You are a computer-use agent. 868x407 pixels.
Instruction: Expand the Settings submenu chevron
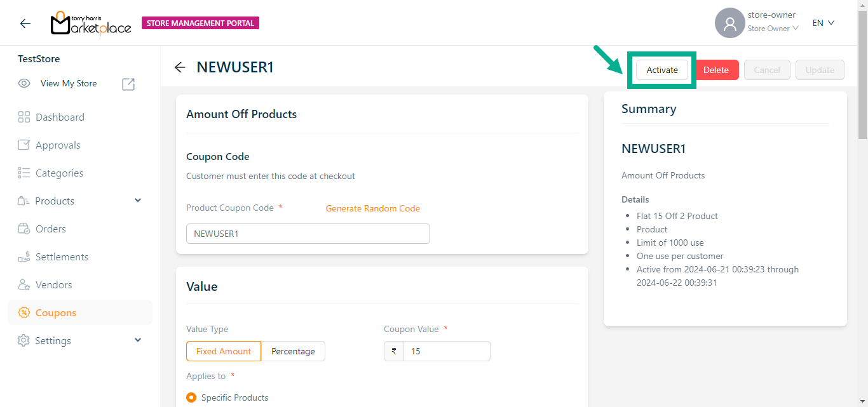[138, 340]
